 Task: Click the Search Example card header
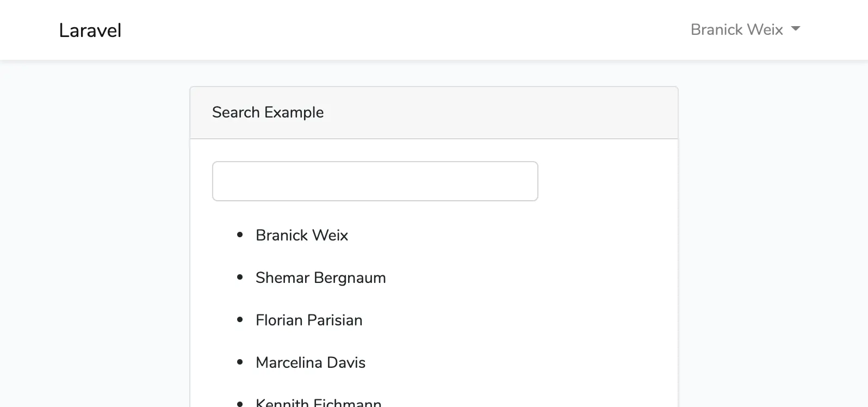tap(433, 113)
